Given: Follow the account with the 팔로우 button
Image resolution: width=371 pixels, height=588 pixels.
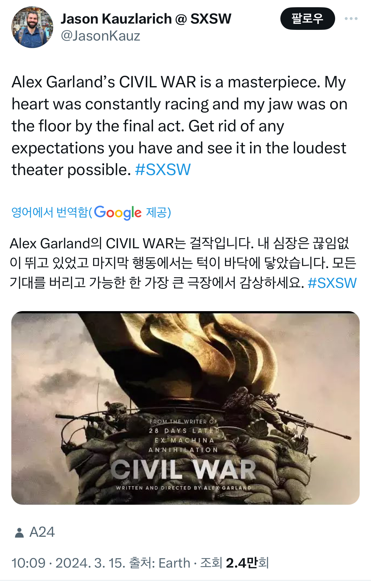Looking at the screenshot, I should 307,19.
